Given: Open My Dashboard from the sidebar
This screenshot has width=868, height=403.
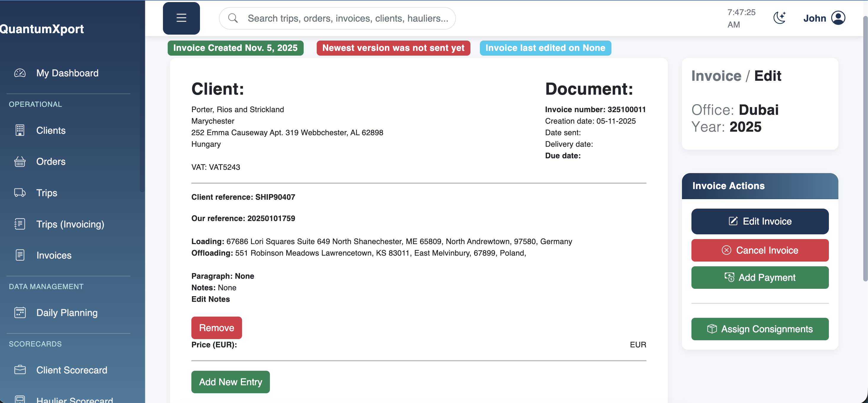Looking at the screenshot, I should click(x=67, y=73).
